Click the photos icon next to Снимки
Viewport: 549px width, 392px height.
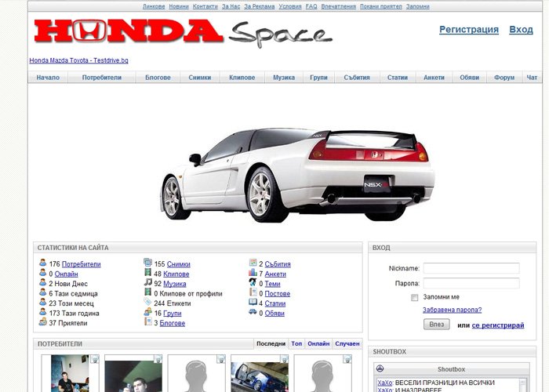(x=147, y=263)
